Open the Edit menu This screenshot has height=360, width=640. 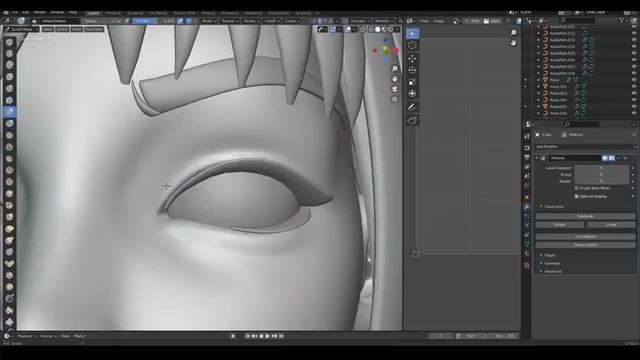coord(26,13)
